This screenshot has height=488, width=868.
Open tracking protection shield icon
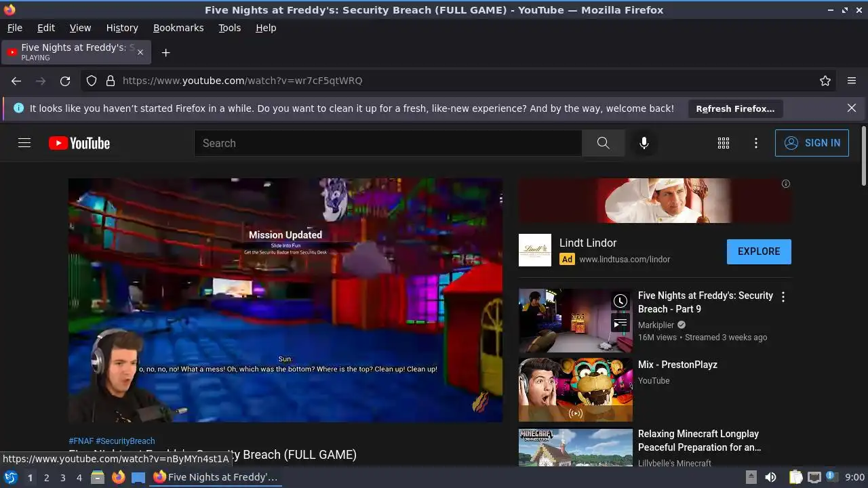coord(92,81)
